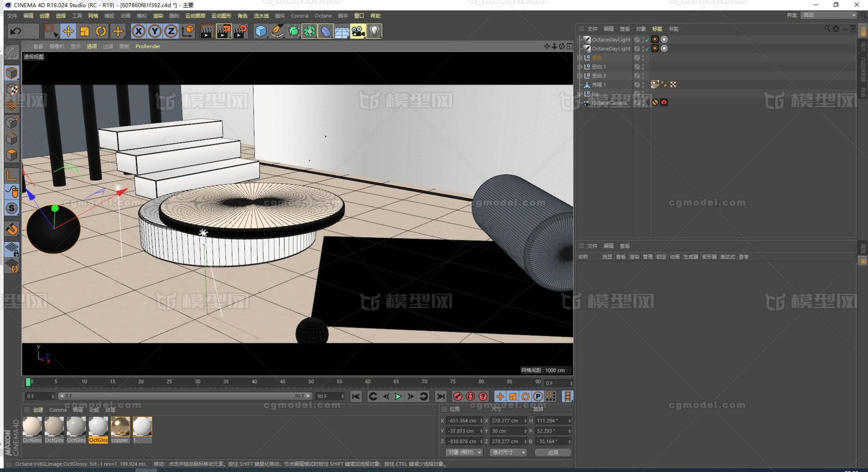Expand the bg null object

(x=580, y=94)
